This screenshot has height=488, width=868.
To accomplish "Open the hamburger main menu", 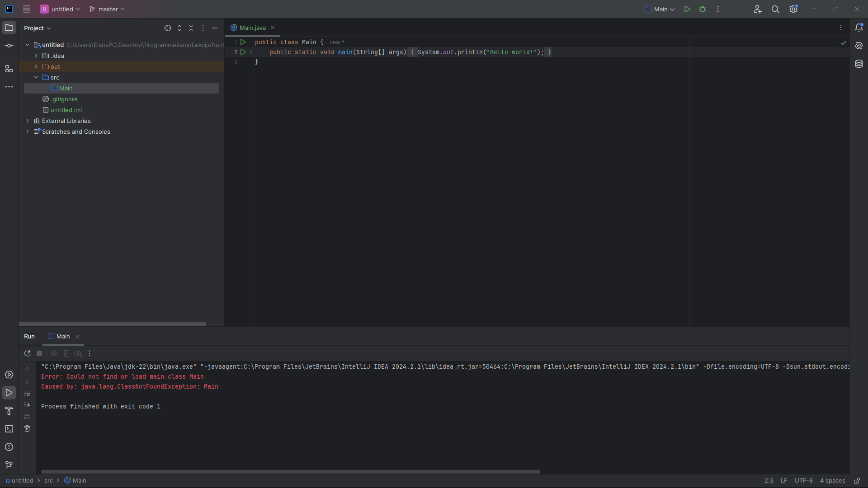I will coord(27,9).
